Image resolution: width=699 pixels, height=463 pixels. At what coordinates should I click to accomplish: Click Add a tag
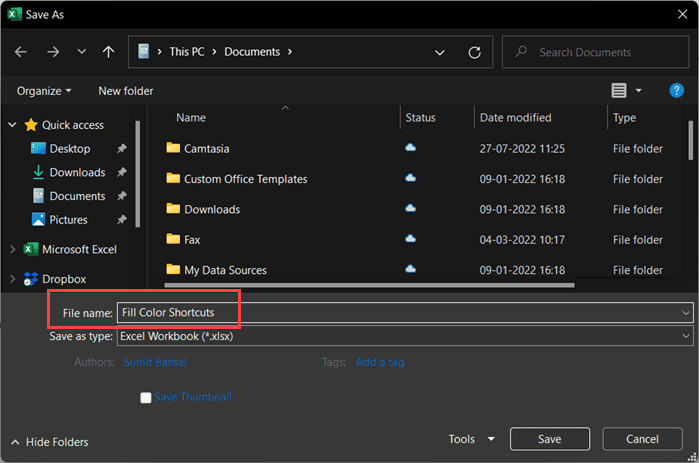[380, 362]
